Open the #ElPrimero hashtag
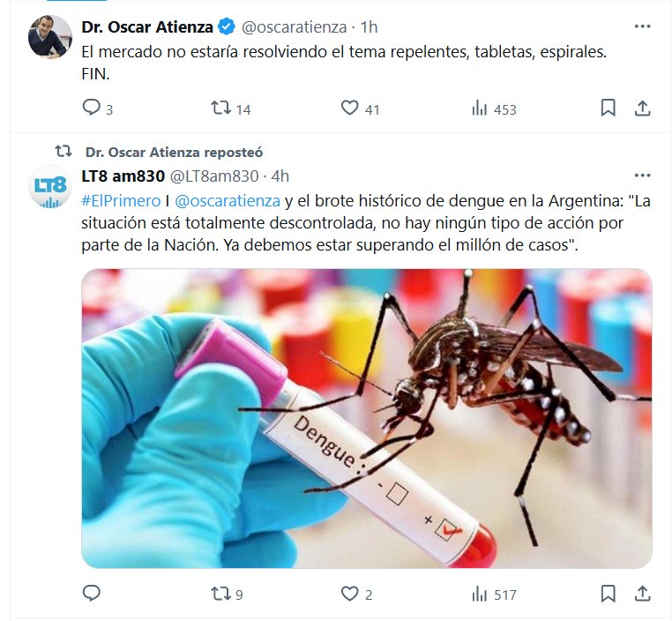Image resolution: width=672 pixels, height=621 pixels. [x=121, y=200]
